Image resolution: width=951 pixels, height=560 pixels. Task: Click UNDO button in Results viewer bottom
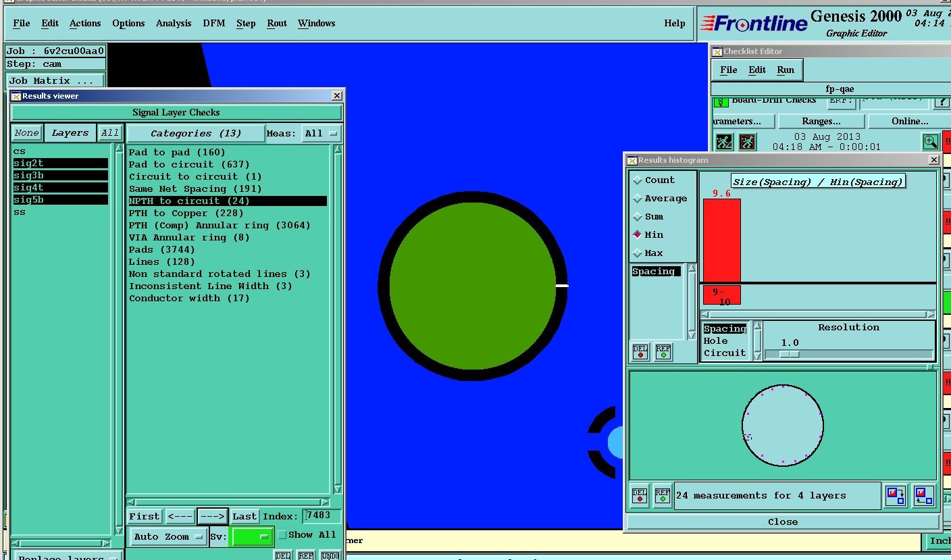pos(330,555)
